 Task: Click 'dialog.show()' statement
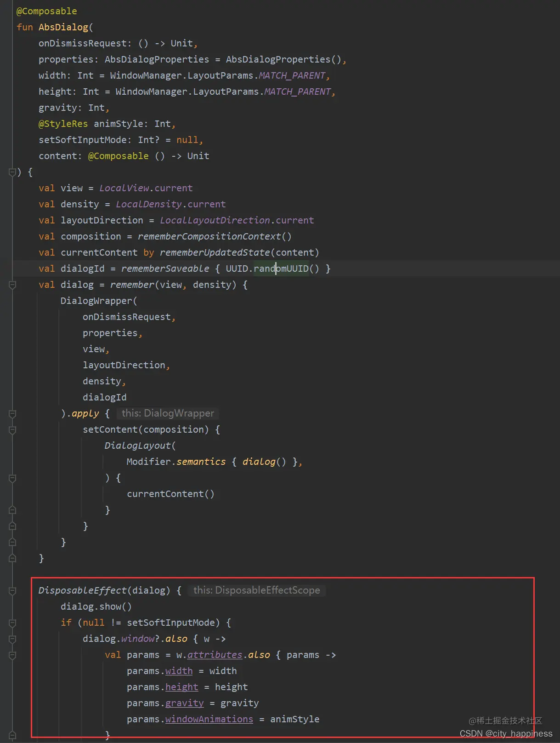click(96, 606)
